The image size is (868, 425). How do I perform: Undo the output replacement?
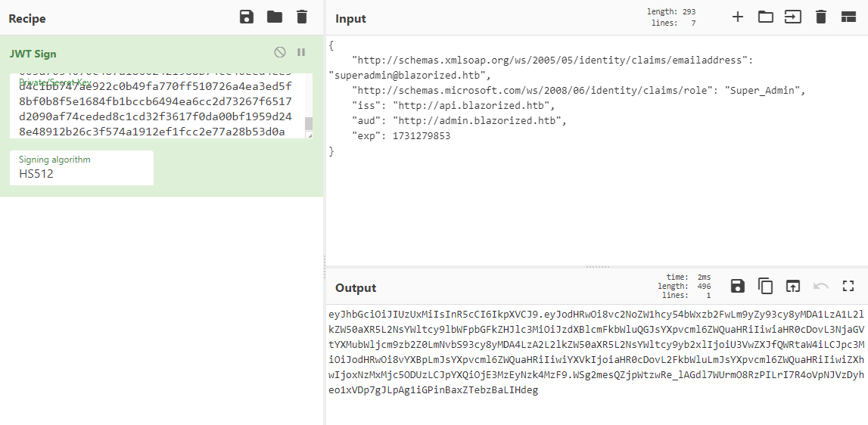(x=820, y=286)
